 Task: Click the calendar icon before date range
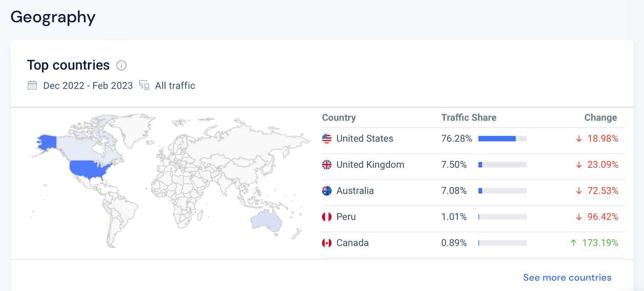[32, 85]
